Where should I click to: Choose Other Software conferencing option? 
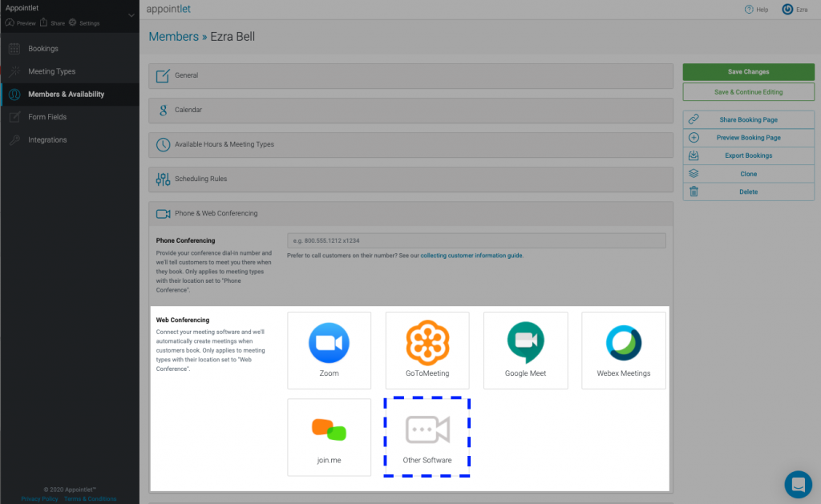[x=427, y=437]
